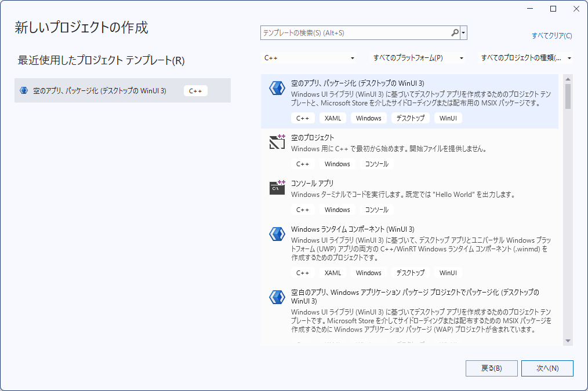Screen dimensions: 588x391
Task: Click the コンソール tag under コンソール アプリ
Action: point(376,209)
